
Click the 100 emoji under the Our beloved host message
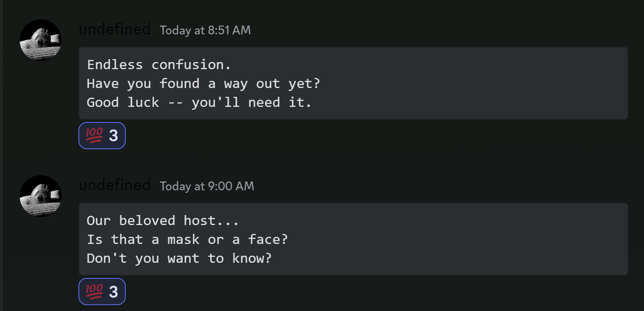click(94, 291)
